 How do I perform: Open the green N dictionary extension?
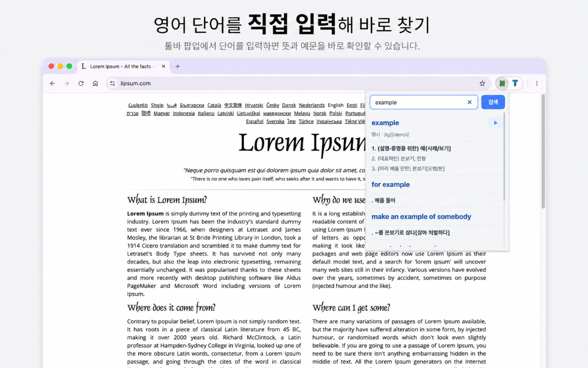click(502, 83)
